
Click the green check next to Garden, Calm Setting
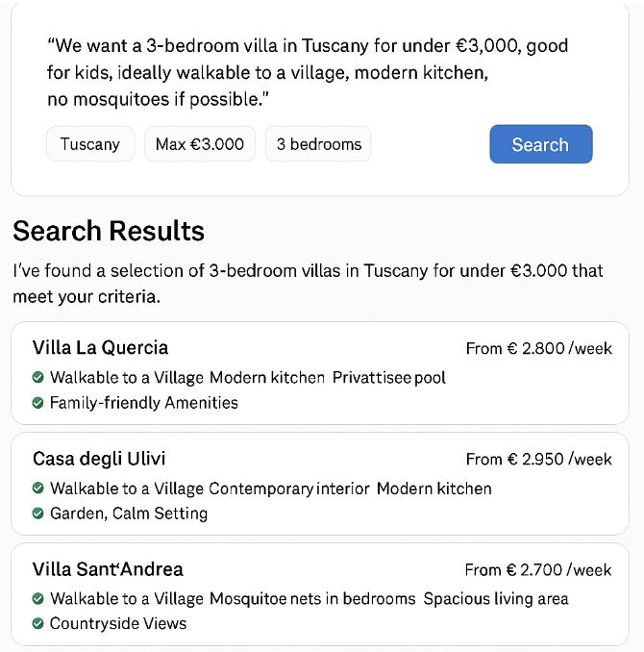pyautogui.click(x=37, y=514)
